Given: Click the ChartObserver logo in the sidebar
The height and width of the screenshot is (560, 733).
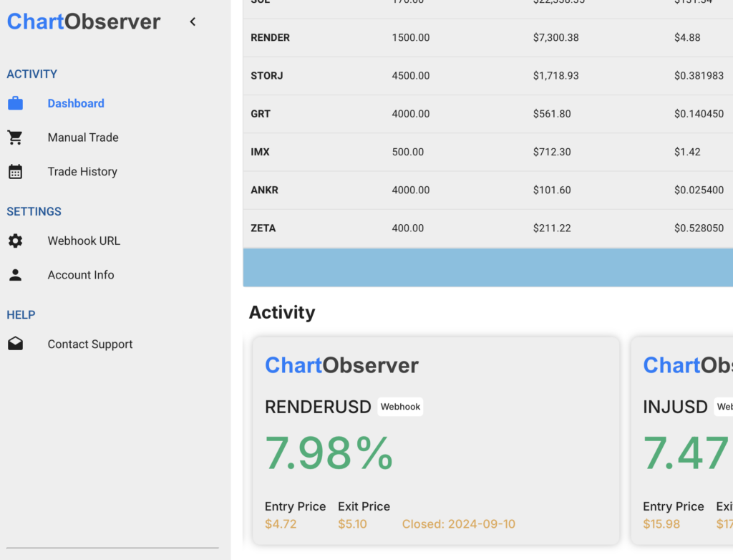Looking at the screenshot, I should [x=84, y=21].
